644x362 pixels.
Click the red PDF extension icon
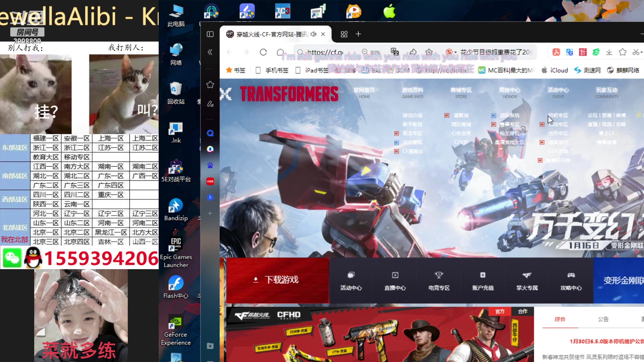(x=556, y=52)
